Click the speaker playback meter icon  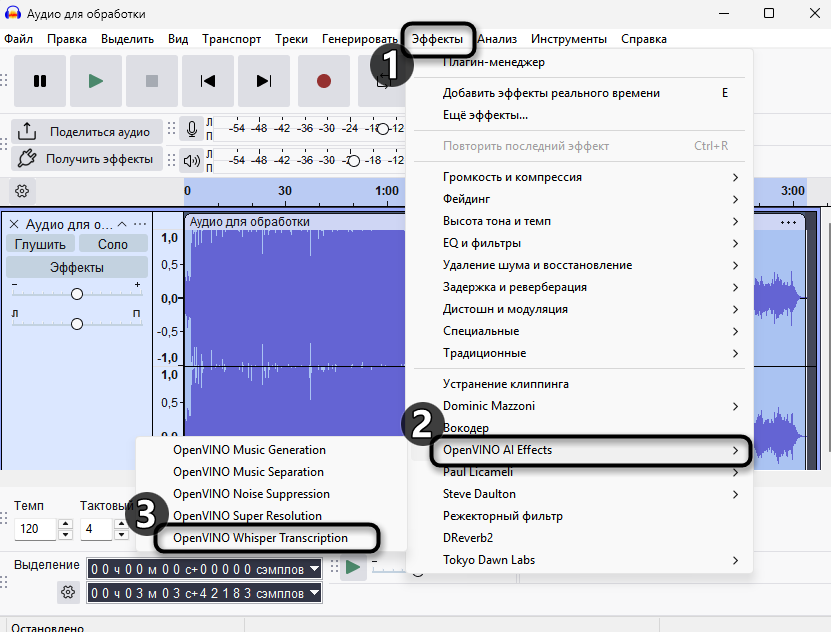(192, 160)
